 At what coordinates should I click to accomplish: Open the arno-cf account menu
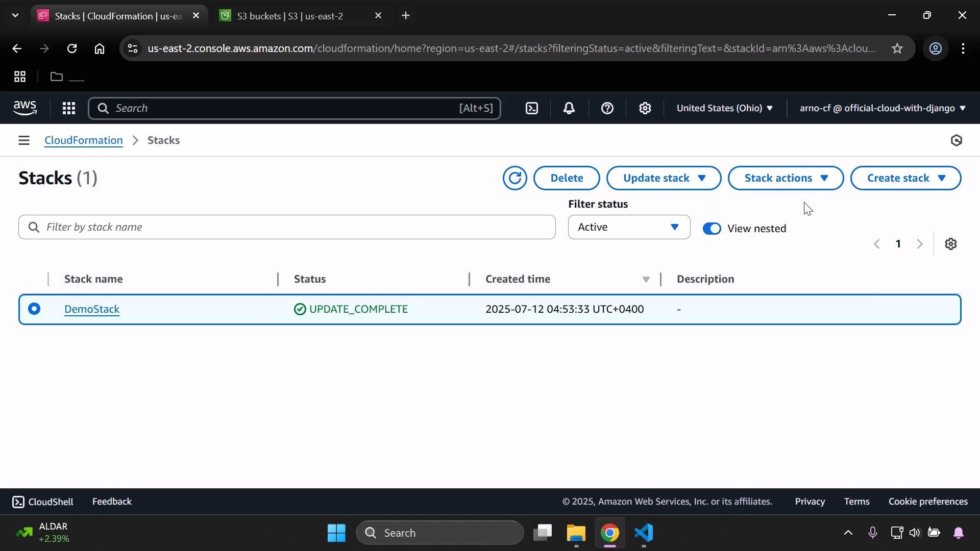(x=883, y=108)
